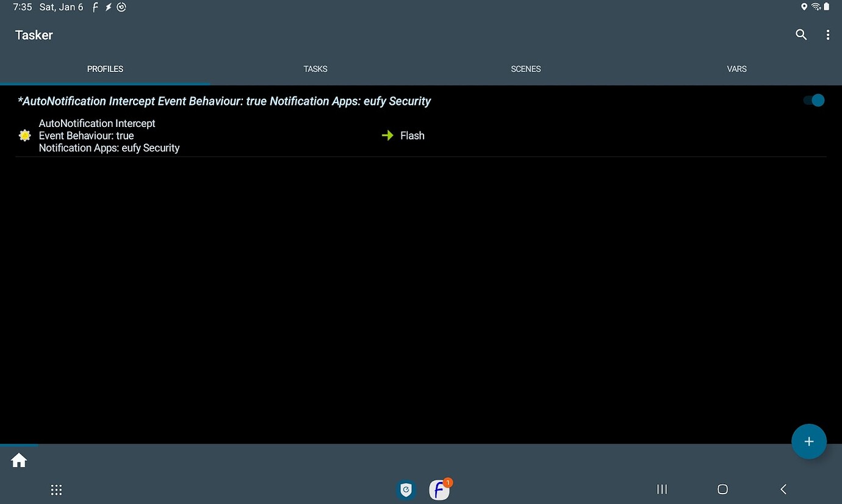842x504 pixels.
Task: Collapse the AutoNotification Intercept profile details
Action: [224, 101]
